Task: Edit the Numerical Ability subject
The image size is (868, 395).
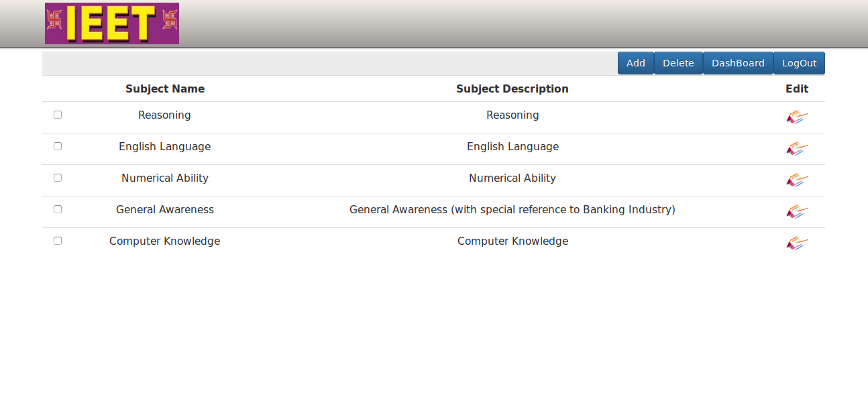Action: (x=797, y=180)
